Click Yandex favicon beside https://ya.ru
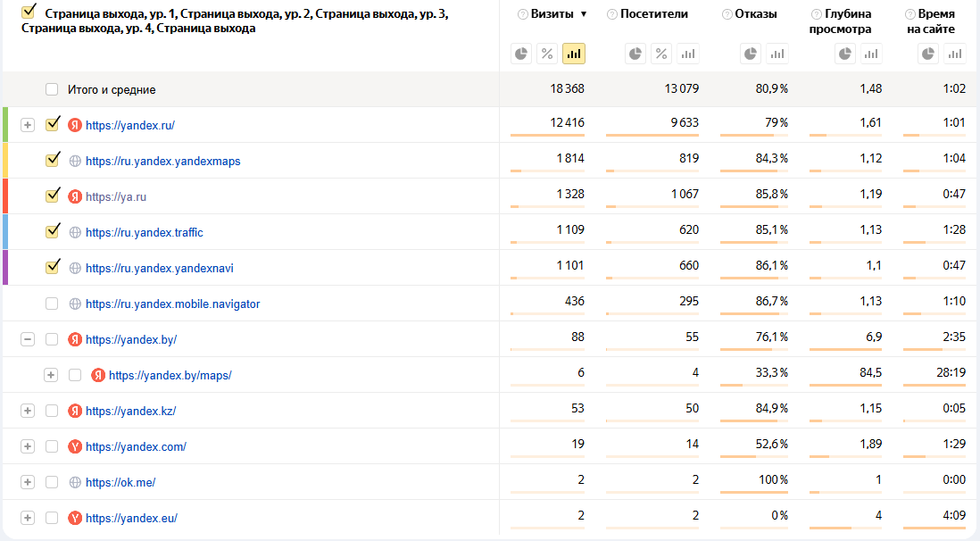The height and width of the screenshot is (541, 980). pyautogui.click(x=75, y=196)
